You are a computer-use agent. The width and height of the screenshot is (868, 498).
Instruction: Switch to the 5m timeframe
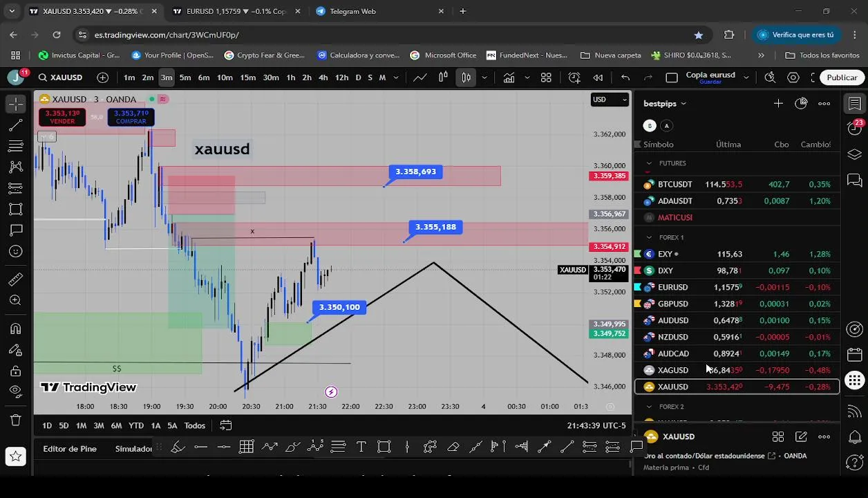(185, 77)
